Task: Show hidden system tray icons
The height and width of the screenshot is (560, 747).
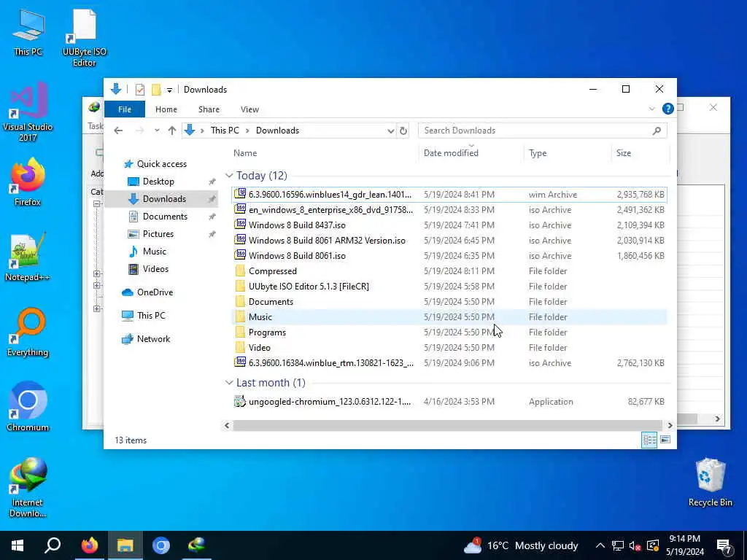Action: coord(600,545)
